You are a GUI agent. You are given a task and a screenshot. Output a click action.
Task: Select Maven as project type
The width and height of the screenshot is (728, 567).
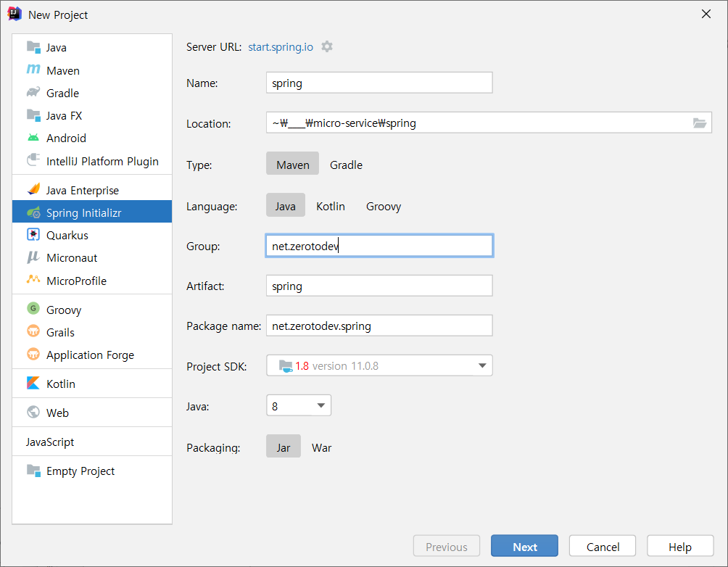pyautogui.click(x=292, y=163)
